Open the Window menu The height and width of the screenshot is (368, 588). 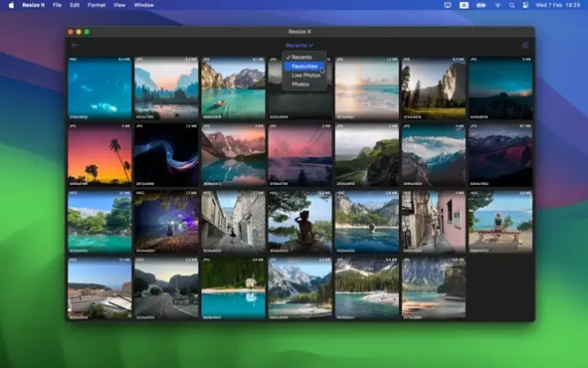[143, 5]
